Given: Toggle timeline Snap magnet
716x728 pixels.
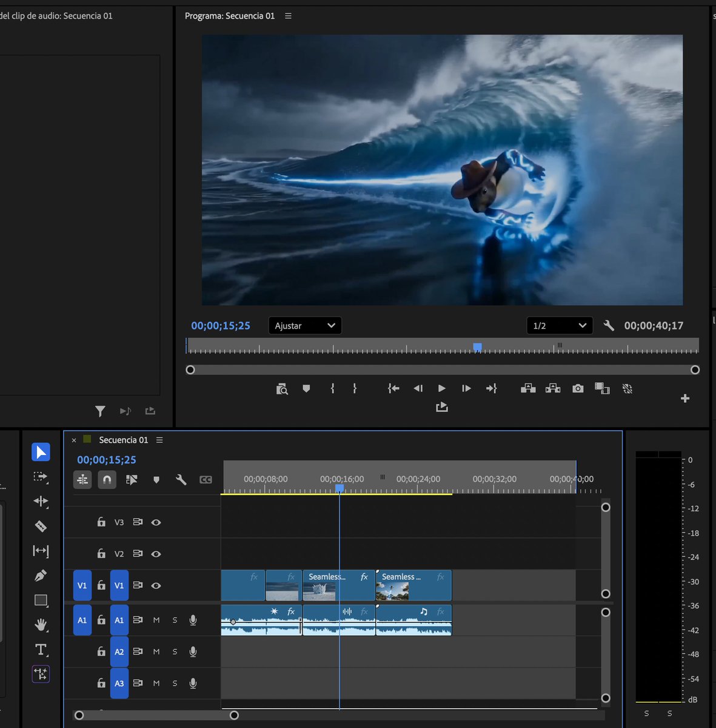Looking at the screenshot, I should coord(107,480).
